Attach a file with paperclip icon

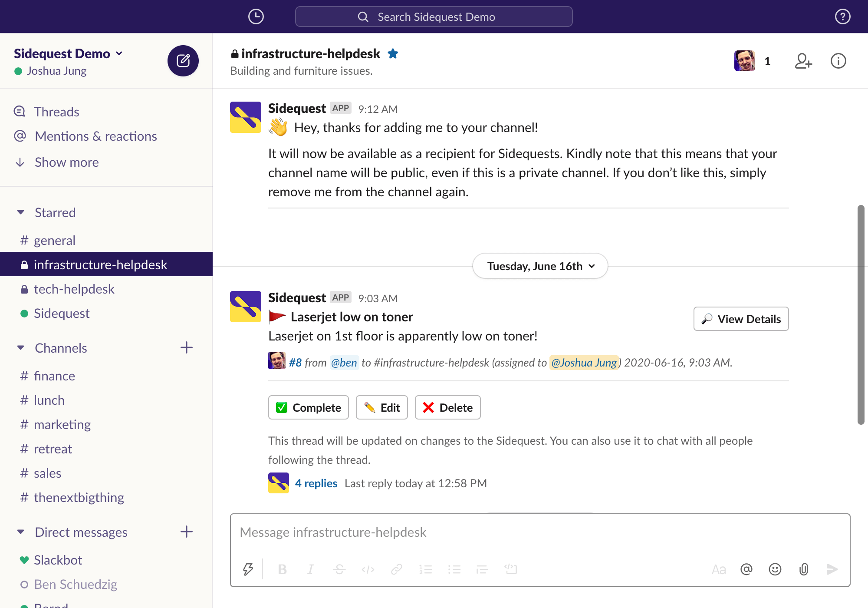tap(804, 569)
